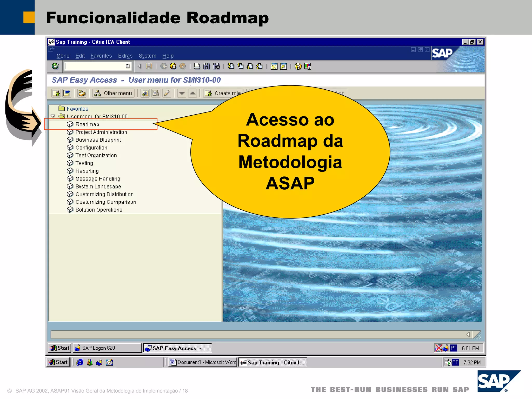Image resolution: width=532 pixels, height=399 pixels.
Task: Click the Cancel icon in the standard toolbar
Action: tap(183, 66)
